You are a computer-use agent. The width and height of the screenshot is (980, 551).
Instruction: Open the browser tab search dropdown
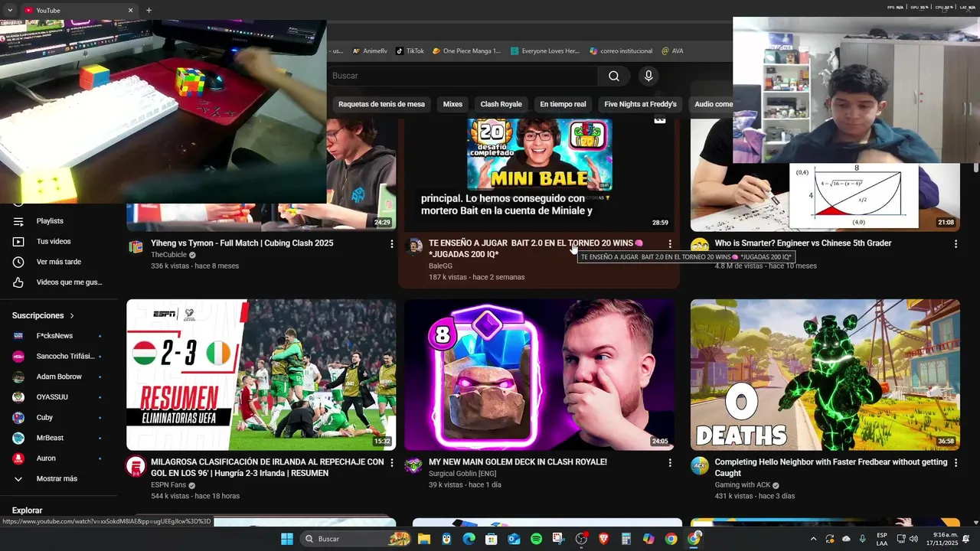pos(10,10)
